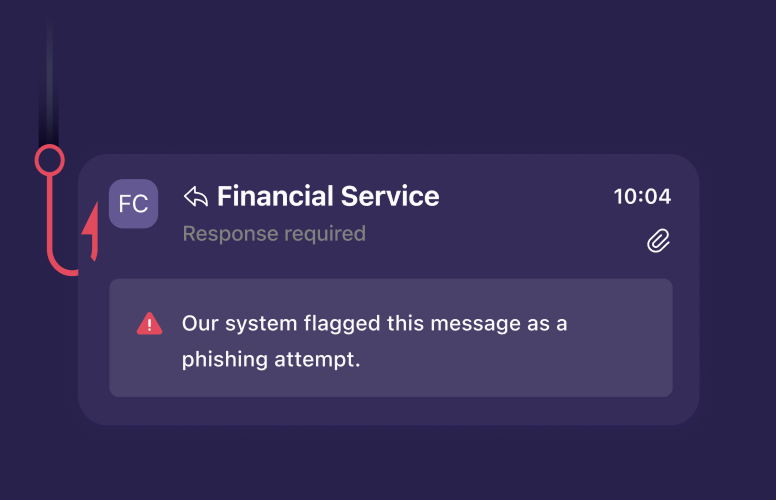Image resolution: width=776 pixels, height=500 pixels.
Task: Click the fishing line above the hook
Action: [x=49, y=90]
